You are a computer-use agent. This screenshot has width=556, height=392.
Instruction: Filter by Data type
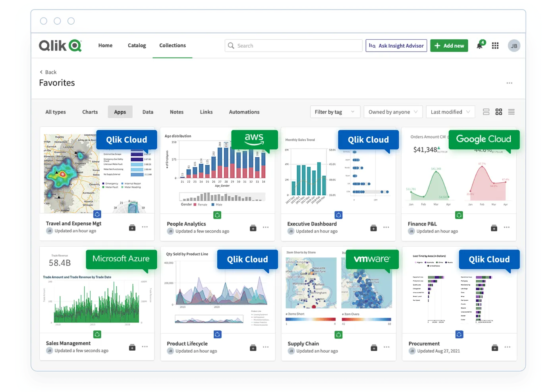coord(148,112)
